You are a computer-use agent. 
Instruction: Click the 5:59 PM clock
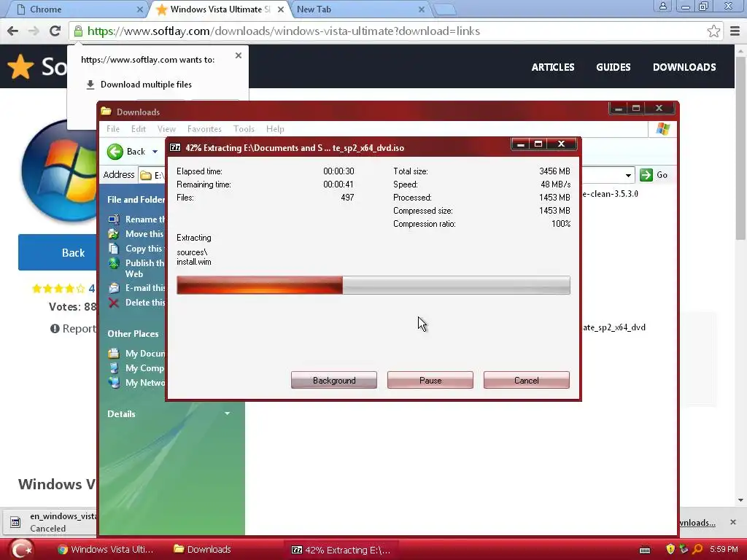(x=724, y=550)
